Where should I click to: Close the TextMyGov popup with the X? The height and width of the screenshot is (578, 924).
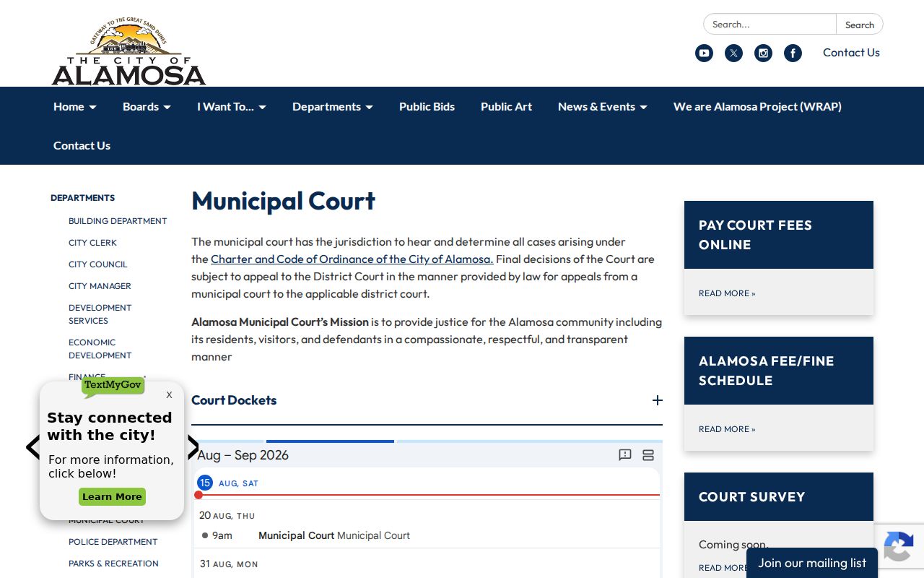click(x=169, y=394)
